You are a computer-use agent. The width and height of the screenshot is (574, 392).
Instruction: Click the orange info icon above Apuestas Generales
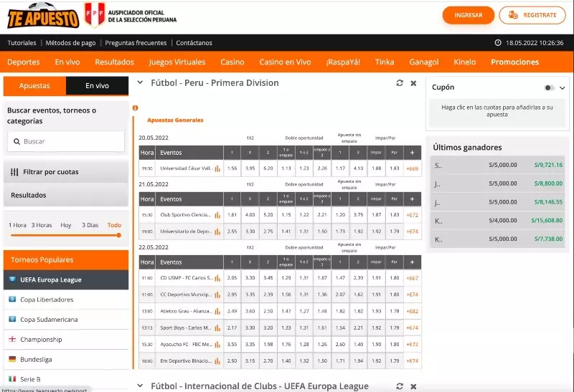(135, 107)
